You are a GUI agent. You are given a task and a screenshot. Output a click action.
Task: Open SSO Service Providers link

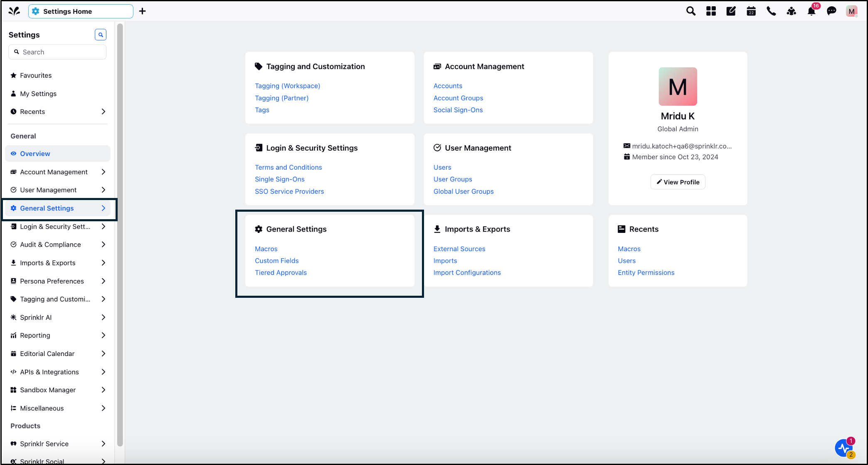[289, 191]
